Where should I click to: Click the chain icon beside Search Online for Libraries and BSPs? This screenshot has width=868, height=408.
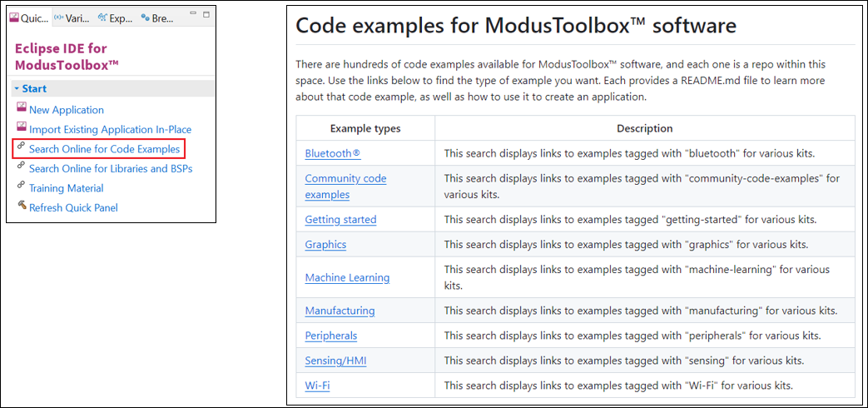pyautogui.click(x=22, y=166)
